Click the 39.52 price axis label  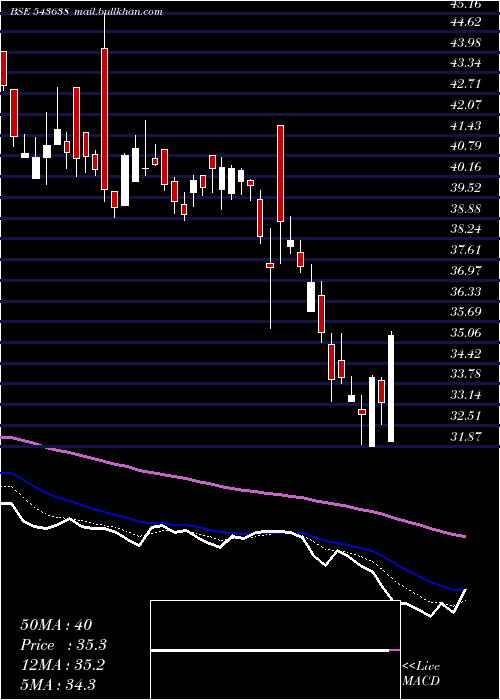tap(466, 188)
